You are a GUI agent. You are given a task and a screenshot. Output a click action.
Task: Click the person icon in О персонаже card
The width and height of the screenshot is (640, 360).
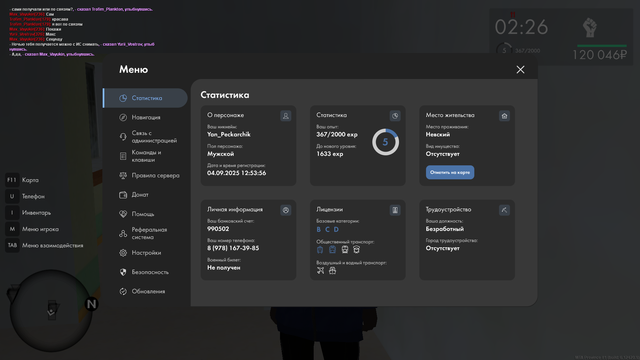pos(286,116)
